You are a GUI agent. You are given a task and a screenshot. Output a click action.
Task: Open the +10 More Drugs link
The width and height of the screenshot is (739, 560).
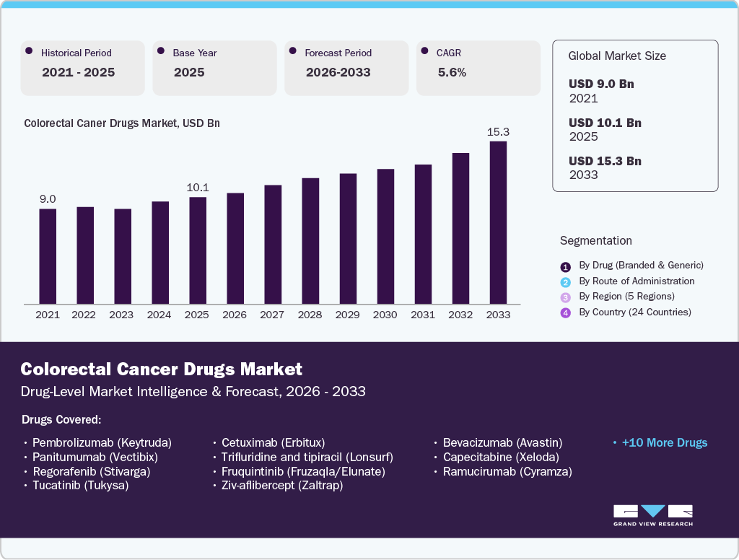pyautogui.click(x=665, y=442)
